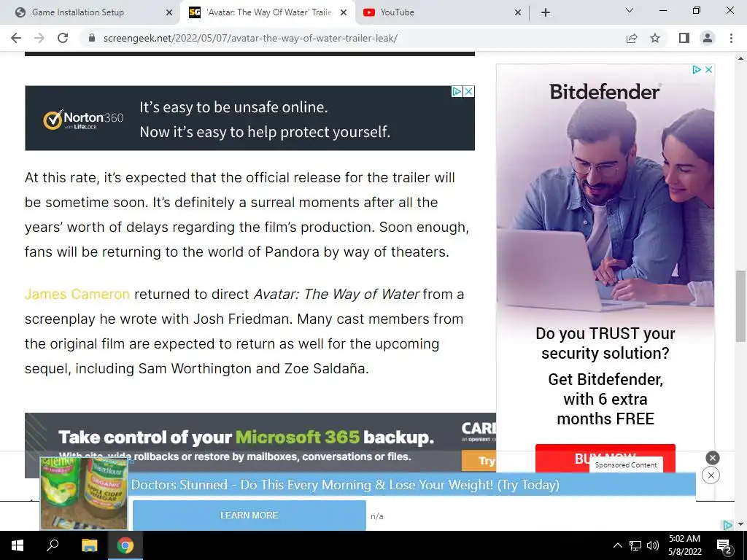Open Chrome side panel
This screenshot has height=560, width=747.
(x=684, y=38)
